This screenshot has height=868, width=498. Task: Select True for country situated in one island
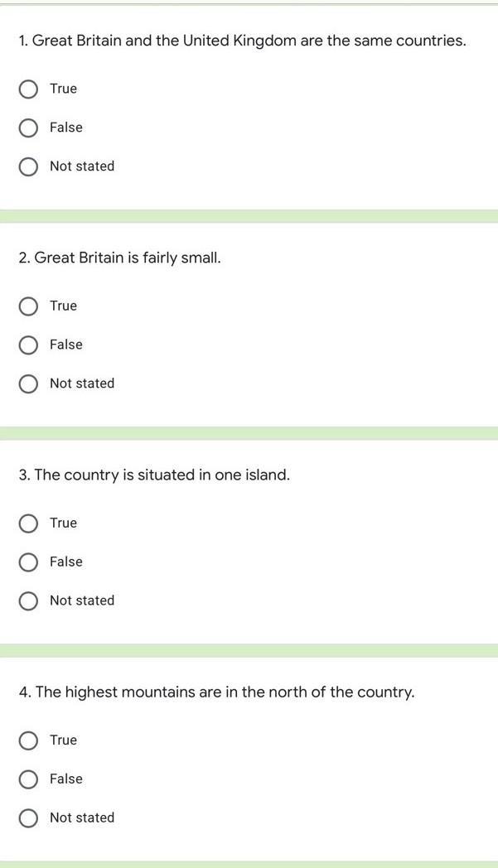pyautogui.click(x=28, y=523)
